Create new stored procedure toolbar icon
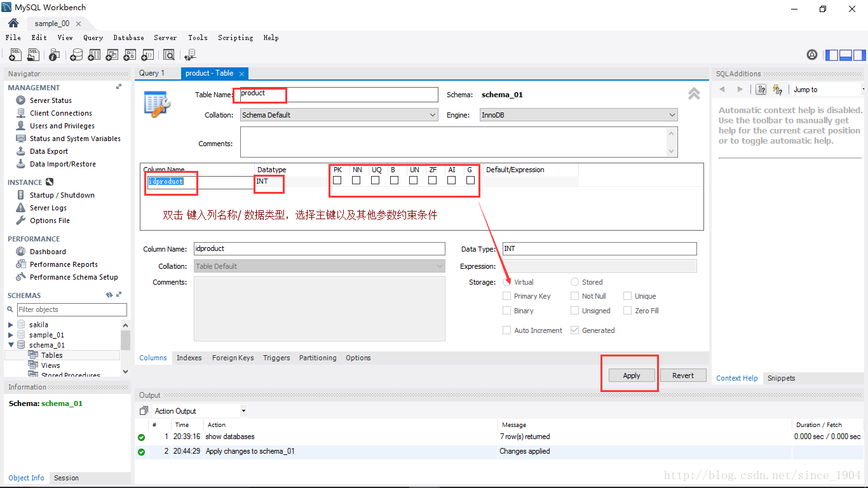 [x=130, y=55]
